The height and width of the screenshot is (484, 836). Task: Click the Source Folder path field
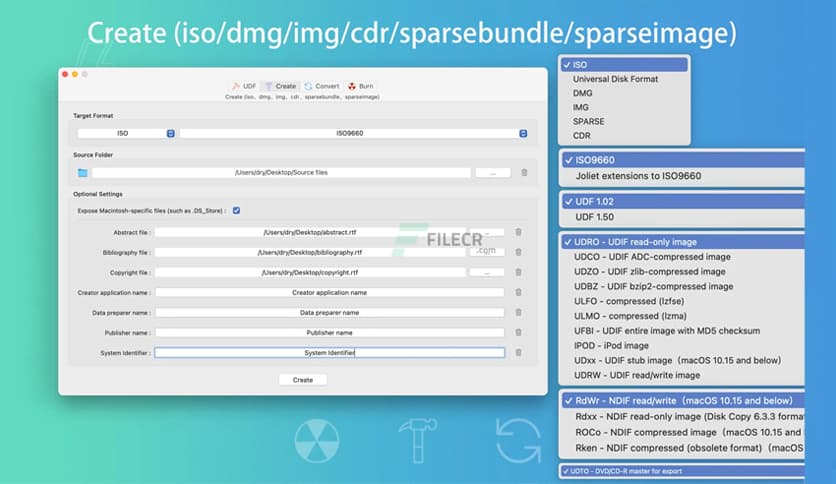pos(281,173)
